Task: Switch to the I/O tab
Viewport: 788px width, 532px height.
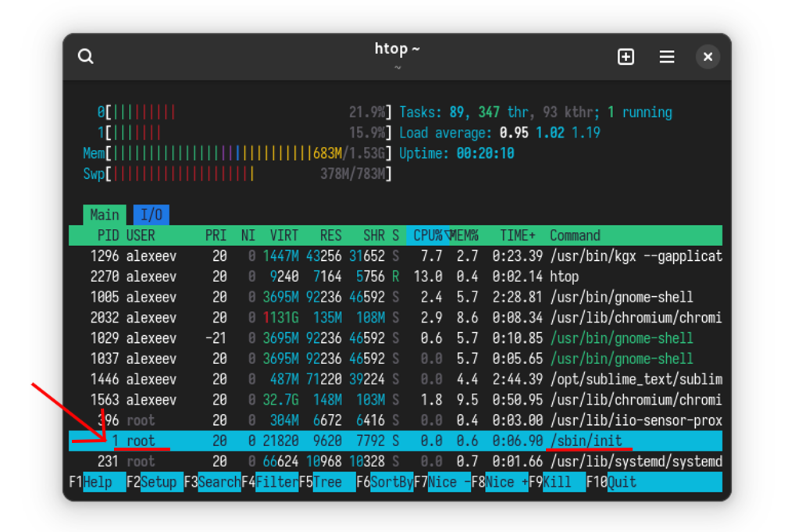Action: point(151,215)
